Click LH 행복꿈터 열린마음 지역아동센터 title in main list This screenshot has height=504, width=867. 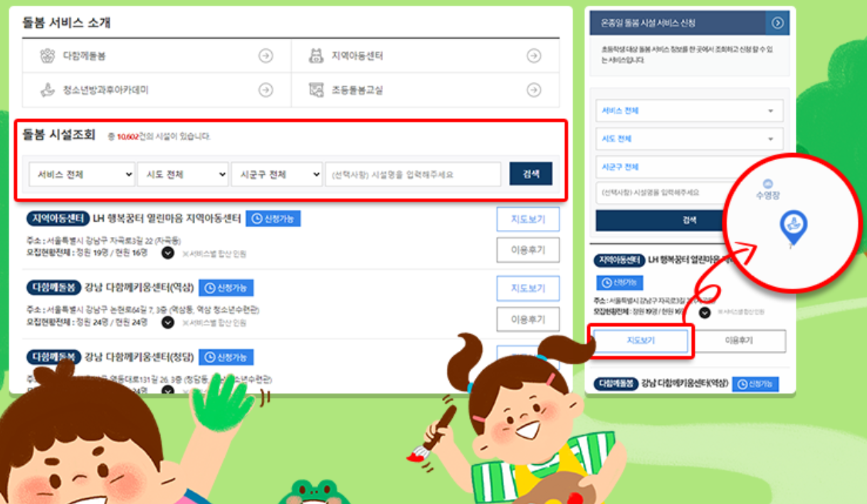(x=167, y=218)
